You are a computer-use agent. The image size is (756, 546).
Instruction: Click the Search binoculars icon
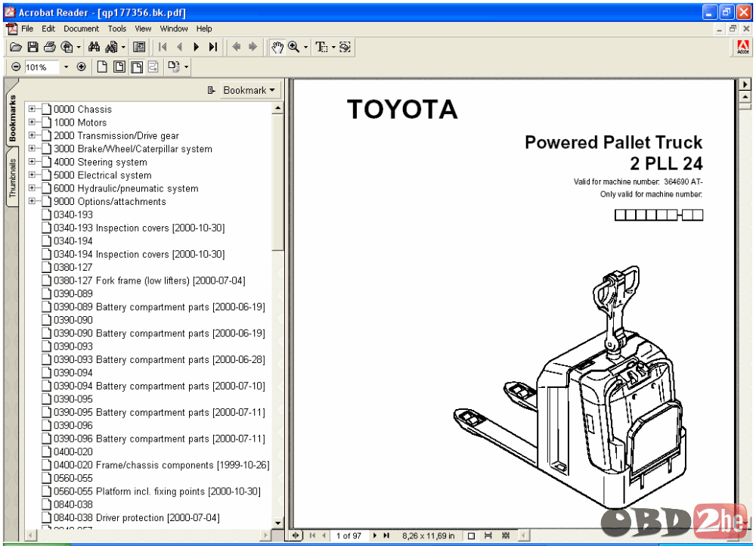[x=94, y=47]
